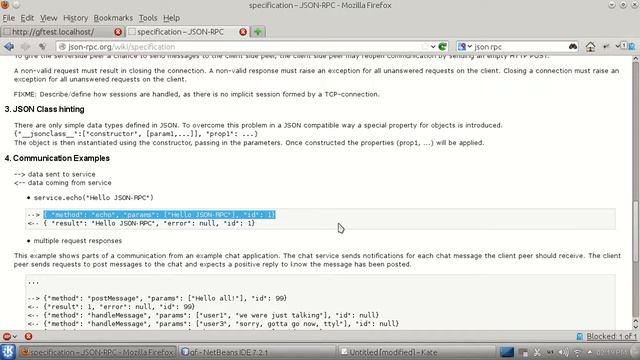
Task: Click the 'sorry, gotta go now, ttyl' line
Action: tap(213, 324)
